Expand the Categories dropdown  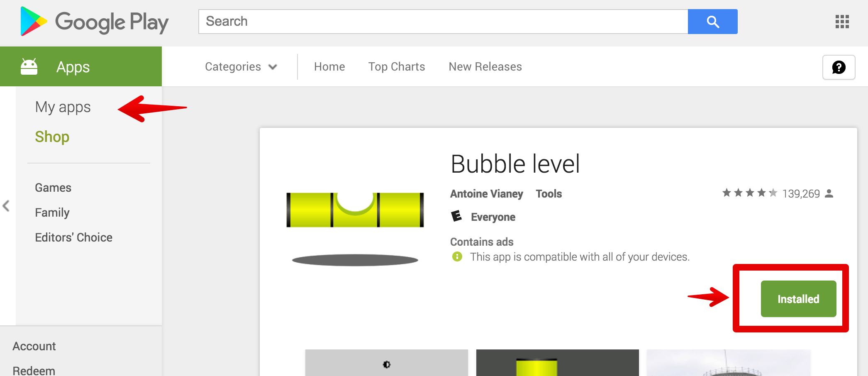click(x=241, y=67)
